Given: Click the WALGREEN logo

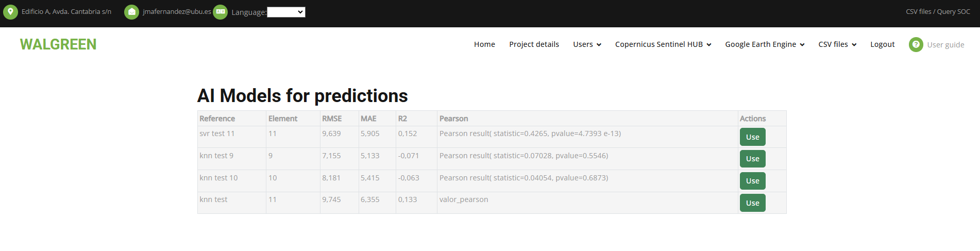Looking at the screenshot, I should pyautogui.click(x=58, y=44).
